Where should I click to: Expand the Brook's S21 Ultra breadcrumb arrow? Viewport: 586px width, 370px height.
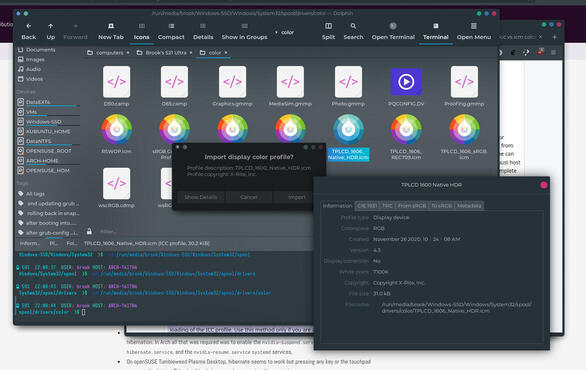coord(191,53)
